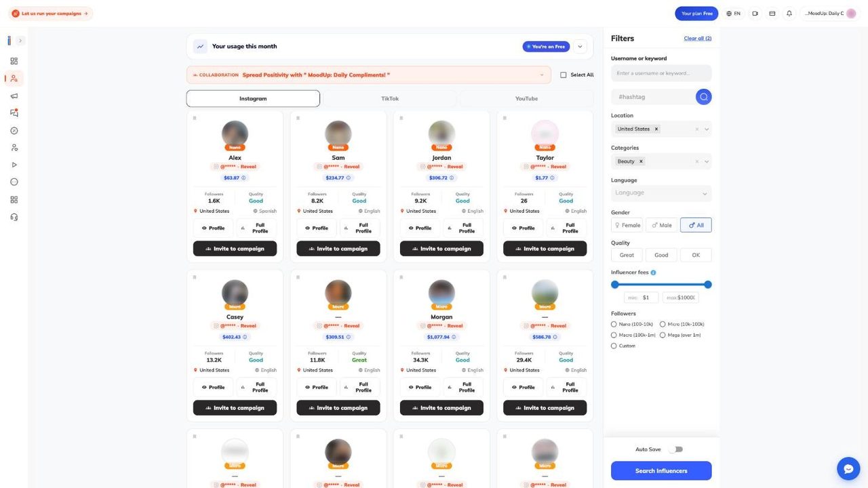Open the Location dropdown arrow
868x488 pixels.
coord(707,129)
